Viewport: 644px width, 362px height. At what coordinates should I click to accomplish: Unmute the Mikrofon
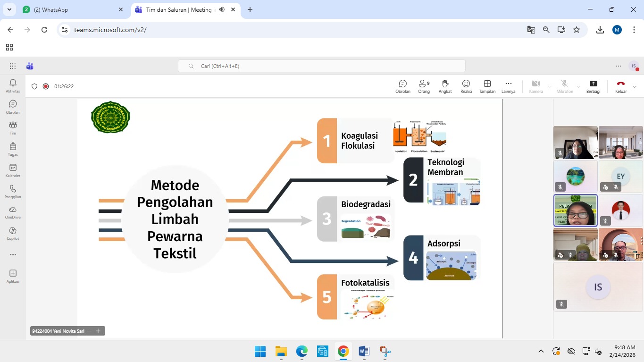coord(564,86)
